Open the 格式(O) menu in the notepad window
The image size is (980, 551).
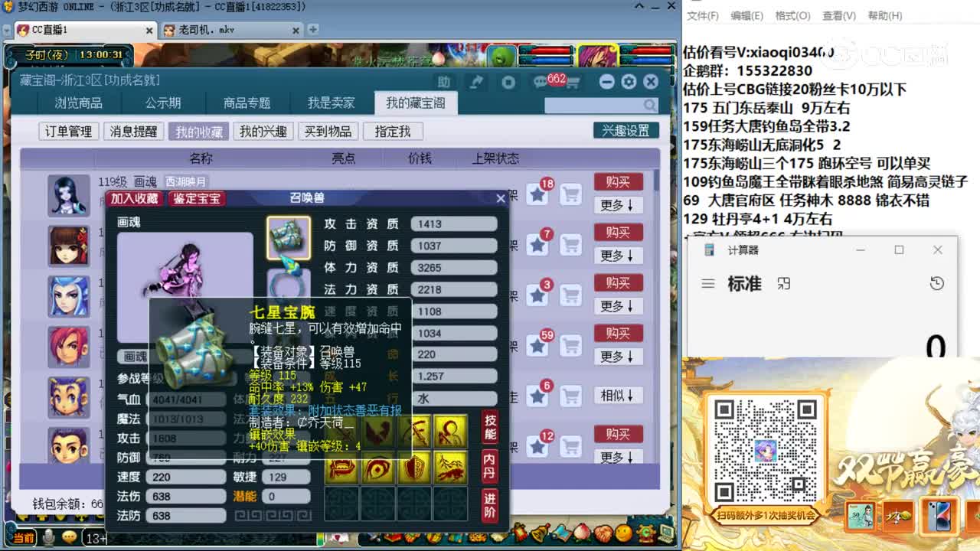point(792,15)
